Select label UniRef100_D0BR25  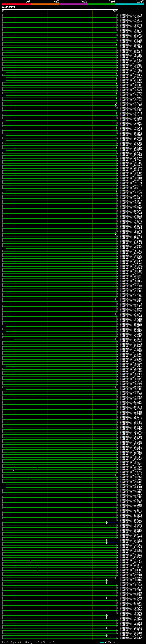[x=131, y=40]
